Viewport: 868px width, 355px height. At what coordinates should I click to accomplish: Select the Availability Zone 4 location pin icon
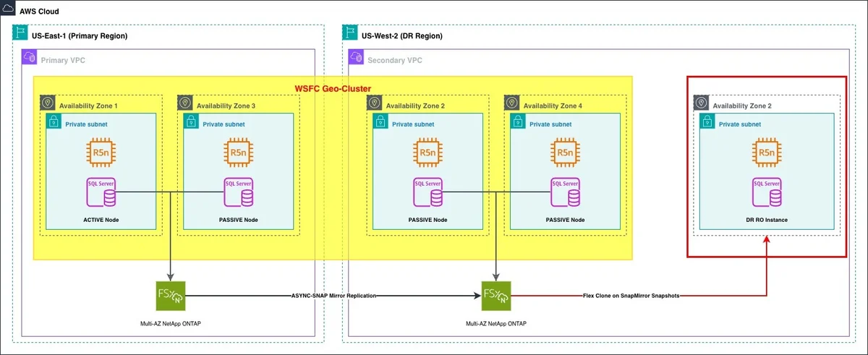point(511,103)
